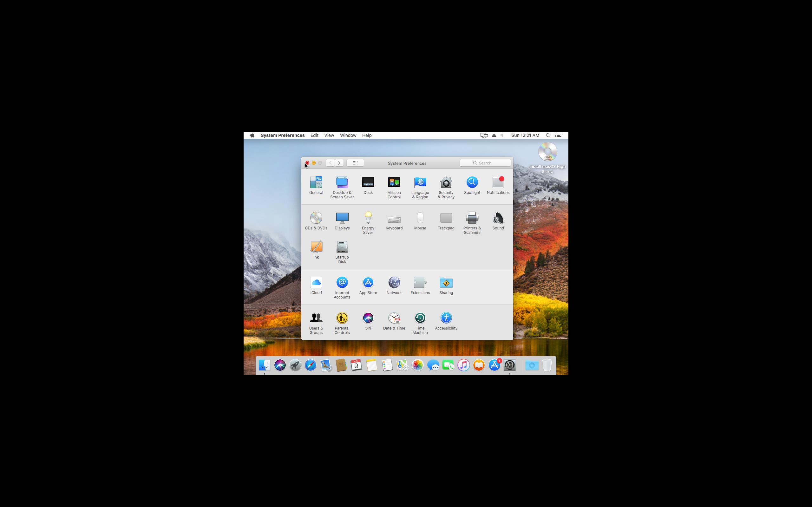Click the System Preferences search field
This screenshot has width=812, height=507.
pyautogui.click(x=485, y=163)
